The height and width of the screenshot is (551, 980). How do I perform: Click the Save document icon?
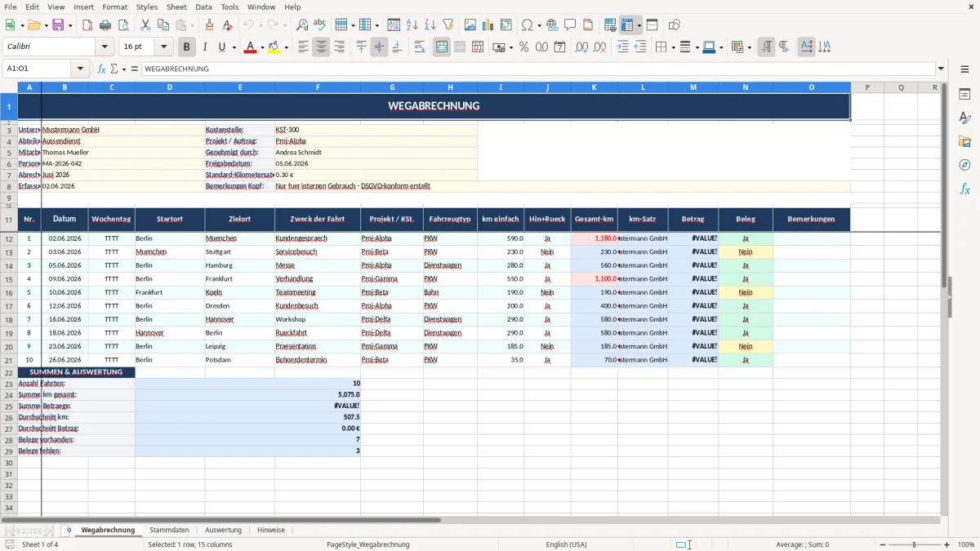(58, 25)
